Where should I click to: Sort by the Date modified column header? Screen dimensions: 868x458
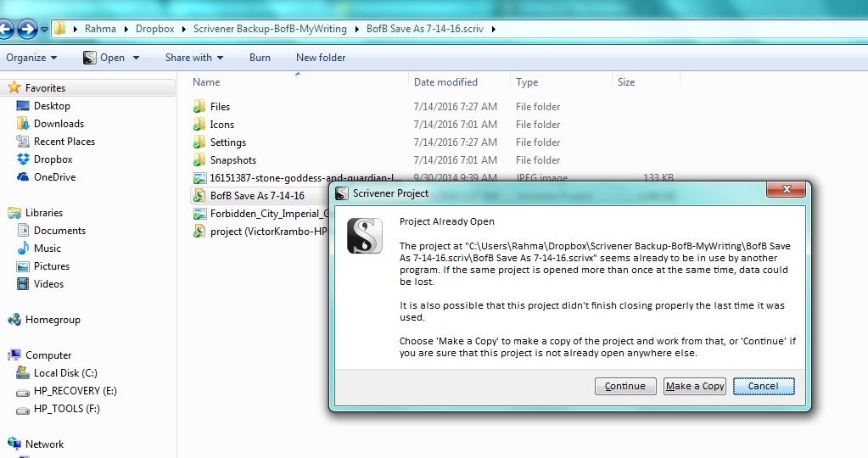point(459,82)
